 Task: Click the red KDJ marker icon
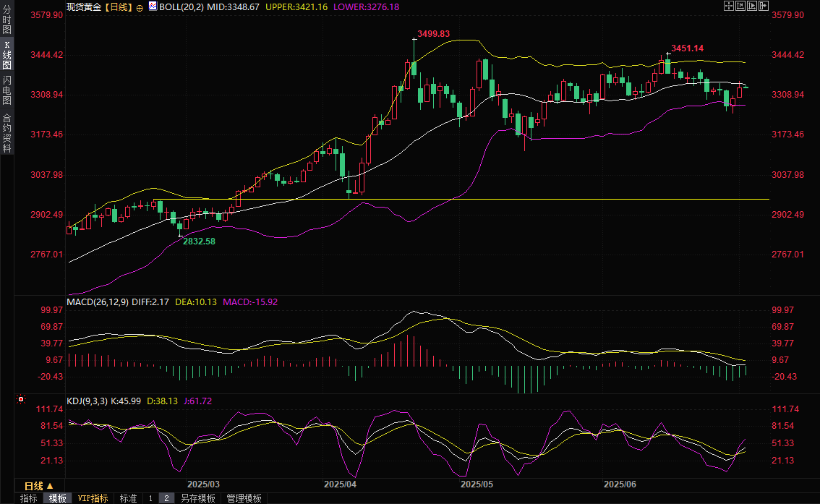20,400
